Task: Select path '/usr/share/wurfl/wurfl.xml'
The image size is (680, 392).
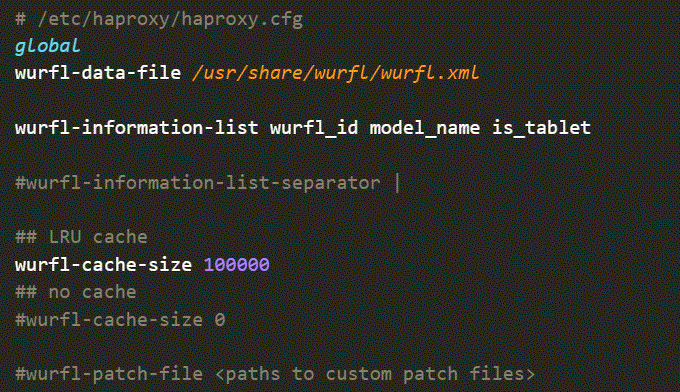Action: [336, 72]
